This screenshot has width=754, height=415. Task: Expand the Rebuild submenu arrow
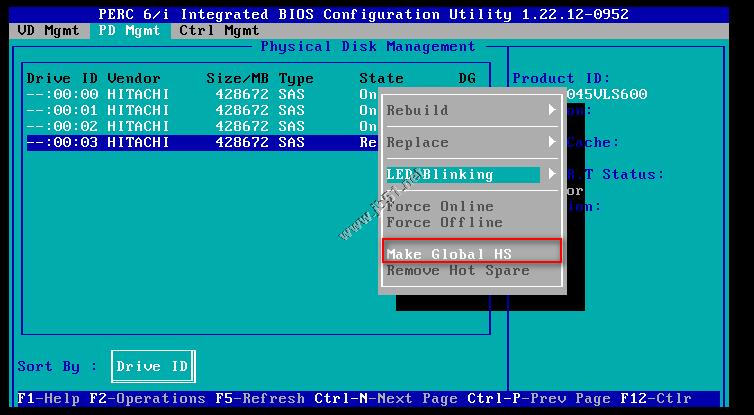click(552, 110)
